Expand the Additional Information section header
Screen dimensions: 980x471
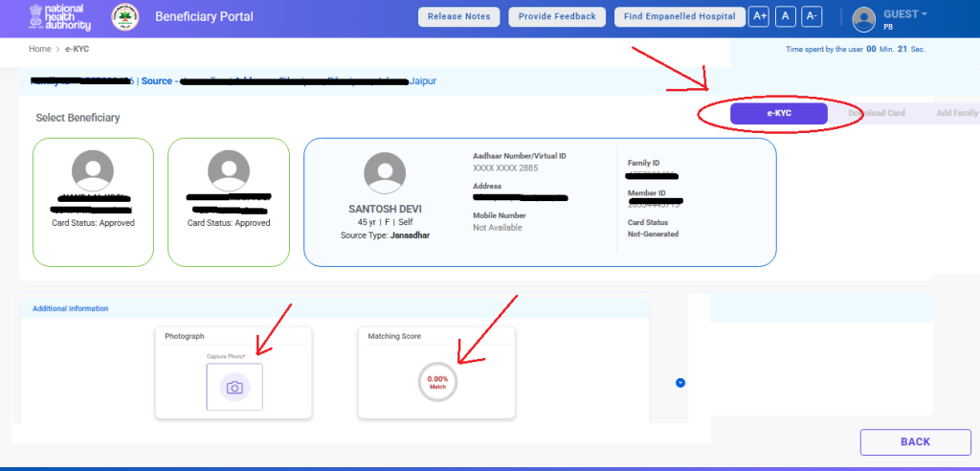tap(71, 308)
